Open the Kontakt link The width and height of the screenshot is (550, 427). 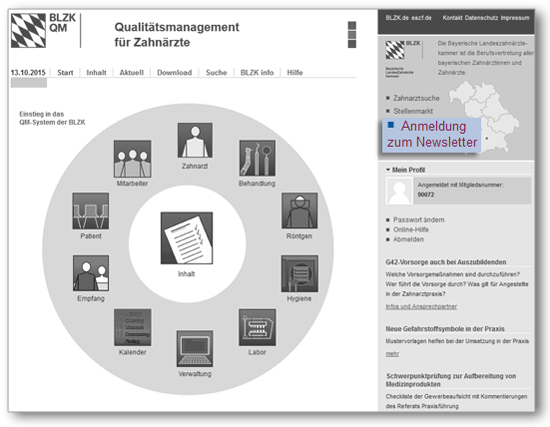tap(452, 18)
